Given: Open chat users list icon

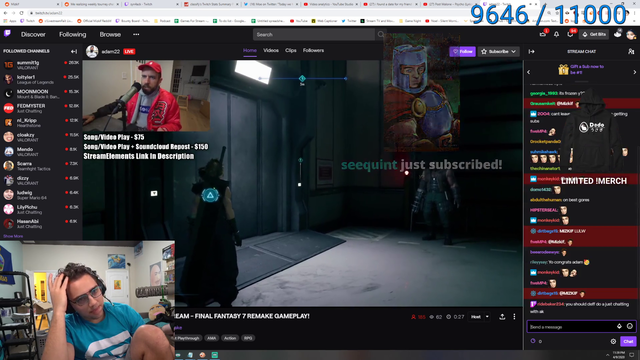Looking at the screenshot, I should 631,51.
